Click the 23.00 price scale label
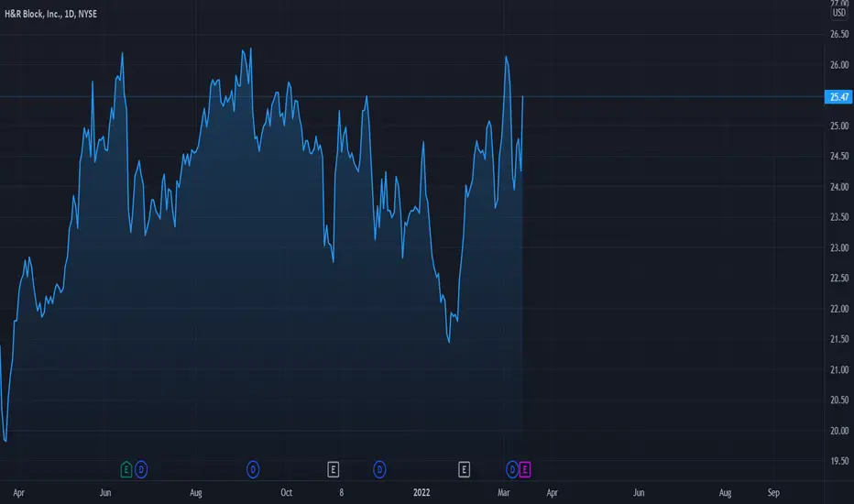 click(839, 248)
